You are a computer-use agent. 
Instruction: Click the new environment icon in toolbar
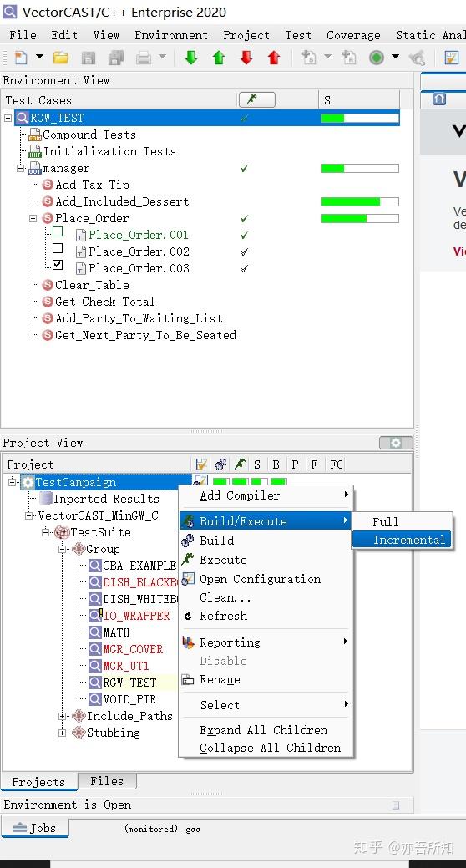[x=21, y=58]
